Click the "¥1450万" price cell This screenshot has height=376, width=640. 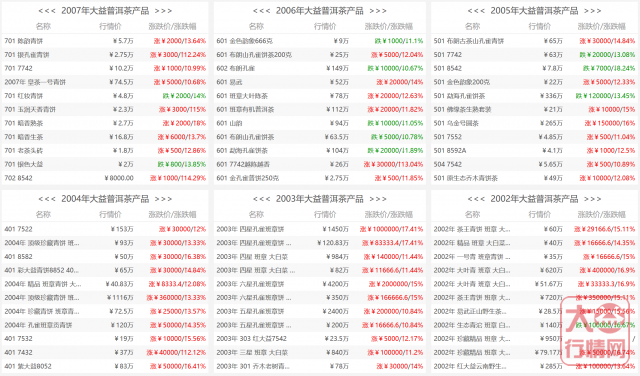(x=336, y=229)
